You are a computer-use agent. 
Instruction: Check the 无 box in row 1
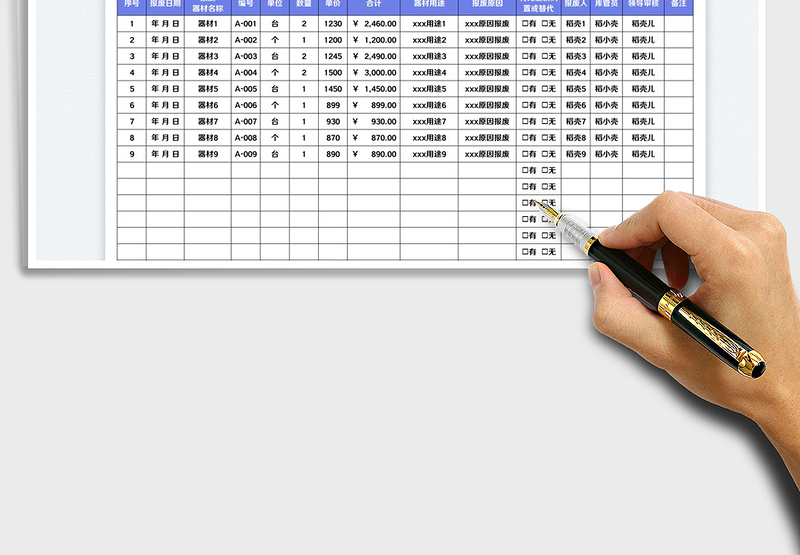pyautogui.click(x=544, y=23)
